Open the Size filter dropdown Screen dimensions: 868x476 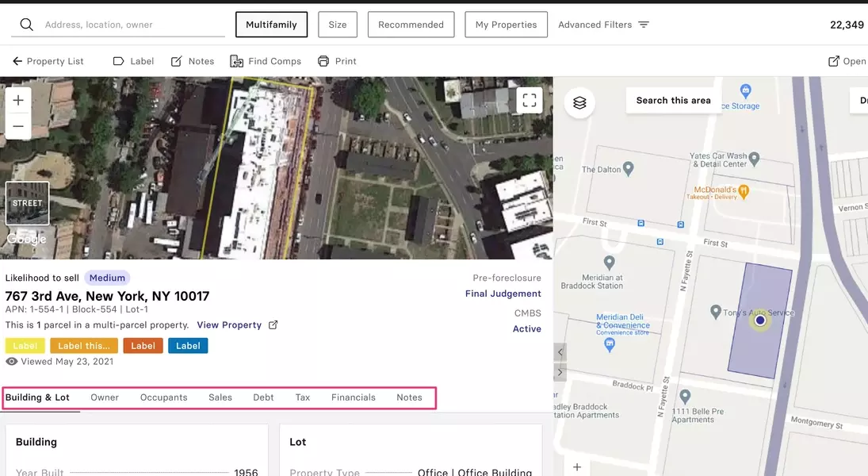pyautogui.click(x=338, y=25)
